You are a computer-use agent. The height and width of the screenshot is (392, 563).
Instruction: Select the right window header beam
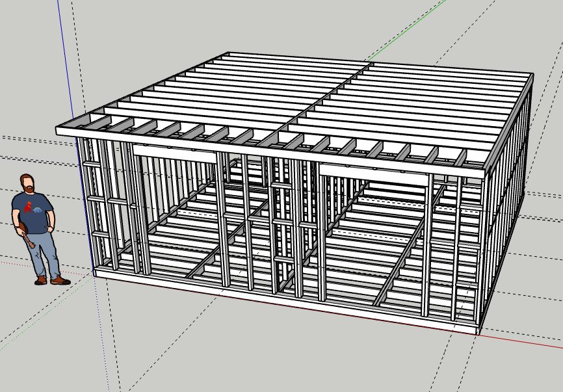click(374, 172)
